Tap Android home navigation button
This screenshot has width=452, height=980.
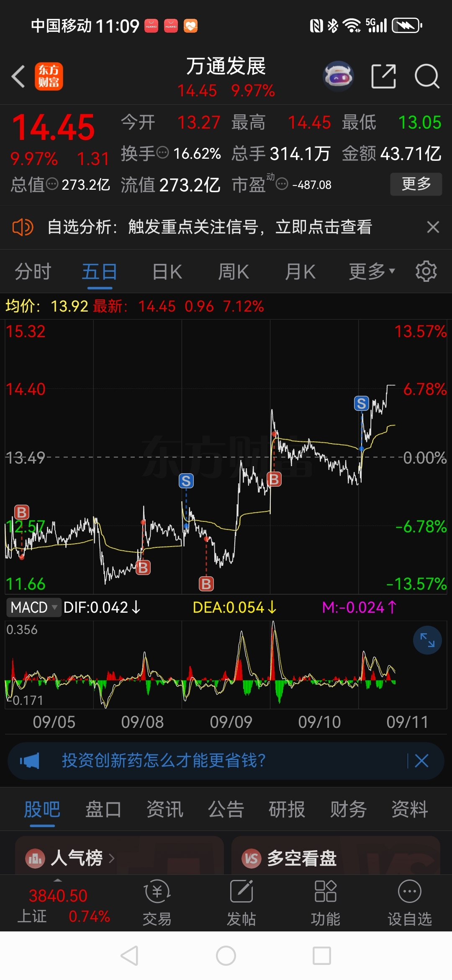click(x=226, y=956)
